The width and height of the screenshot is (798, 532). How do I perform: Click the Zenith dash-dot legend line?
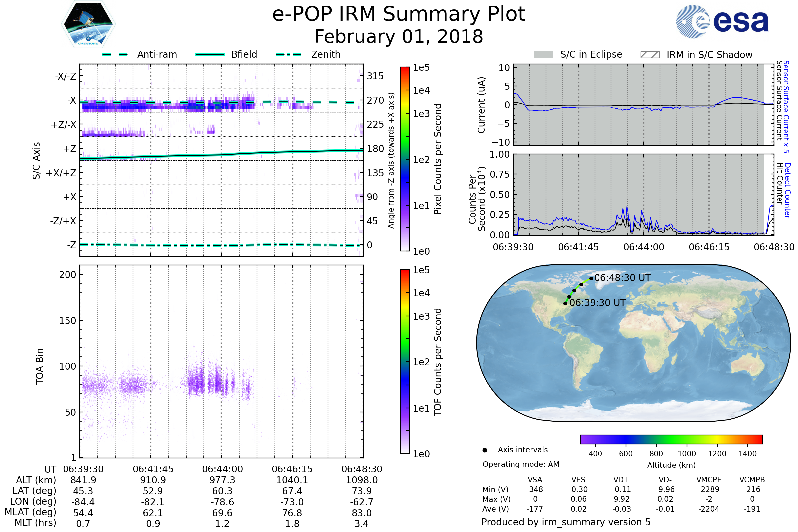(288, 54)
